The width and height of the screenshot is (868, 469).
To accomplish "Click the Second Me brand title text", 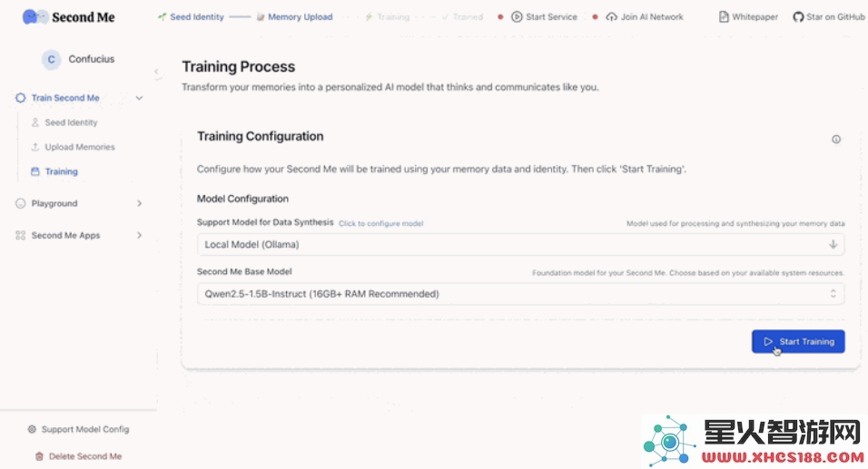I will click(84, 17).
